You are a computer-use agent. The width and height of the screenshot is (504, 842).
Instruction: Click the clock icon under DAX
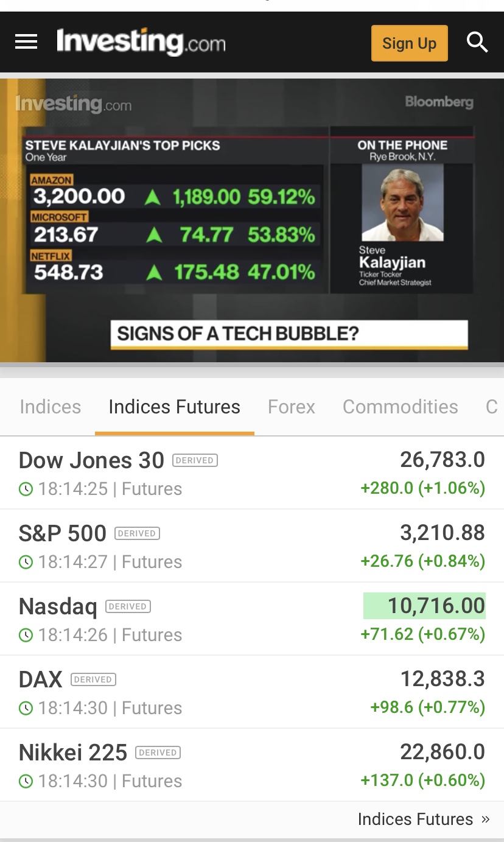coord(26,708)
